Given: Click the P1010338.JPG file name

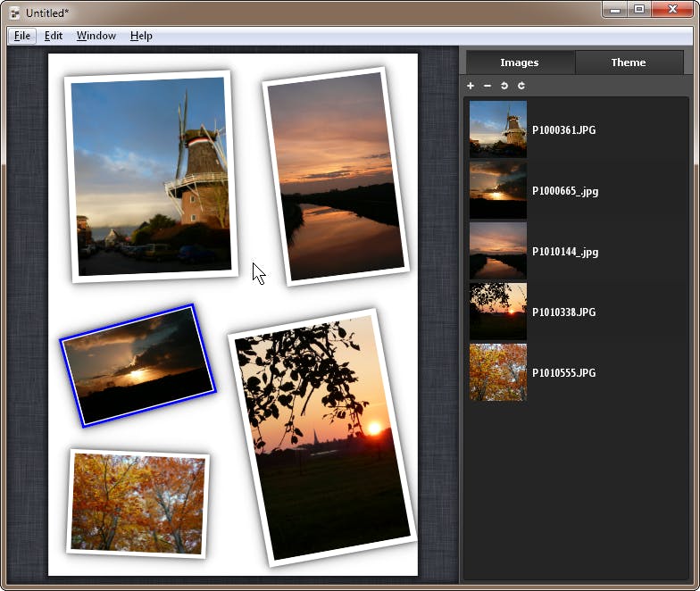Looking at the screenshot, I should tap(564, 312).
